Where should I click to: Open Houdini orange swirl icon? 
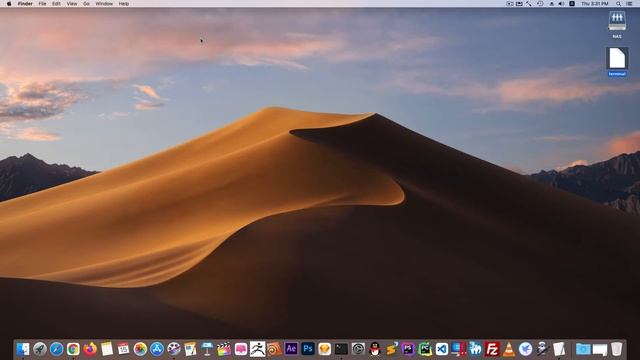point(274,349)
